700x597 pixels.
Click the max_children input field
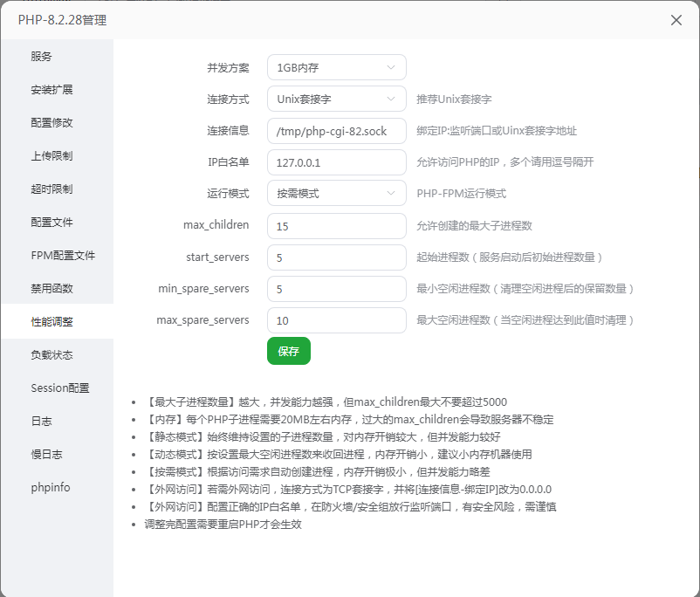click(x=336, y=225)
